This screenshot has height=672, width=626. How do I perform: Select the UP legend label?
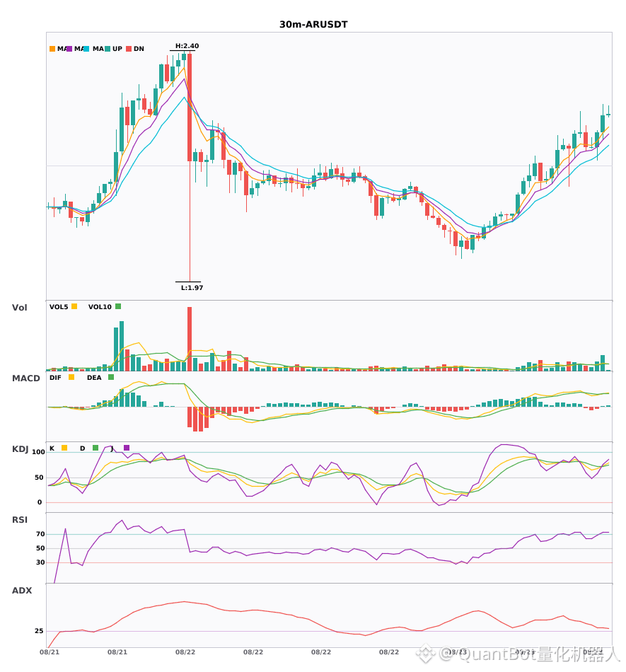pyautogui.click(x=117, y=49)
